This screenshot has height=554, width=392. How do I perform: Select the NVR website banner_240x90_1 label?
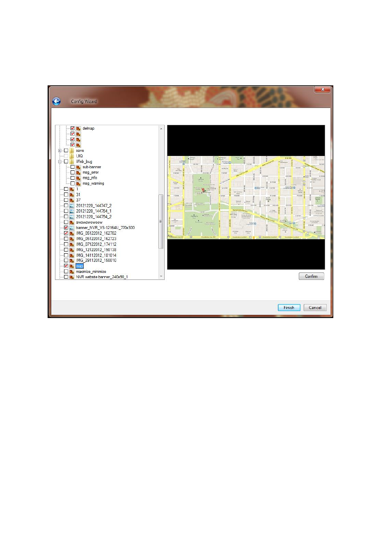(x=102, y=277)
